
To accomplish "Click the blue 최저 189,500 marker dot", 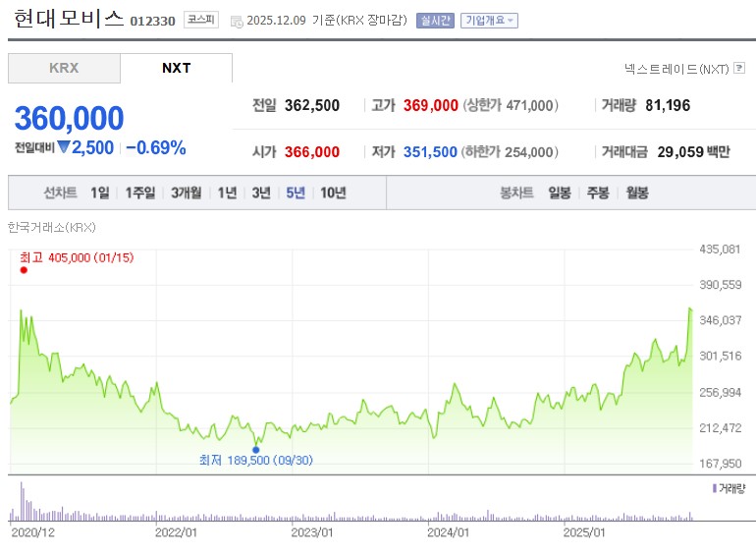I will [x=256, y=450].
